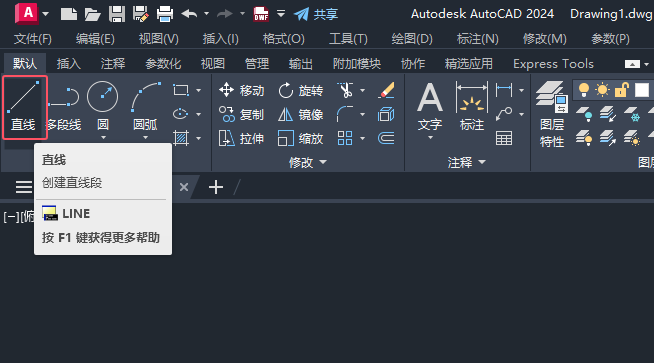Expand the Circle (圆) options dropdown
Viewport: 654px width, 363px height.
[x=103, y=138]
